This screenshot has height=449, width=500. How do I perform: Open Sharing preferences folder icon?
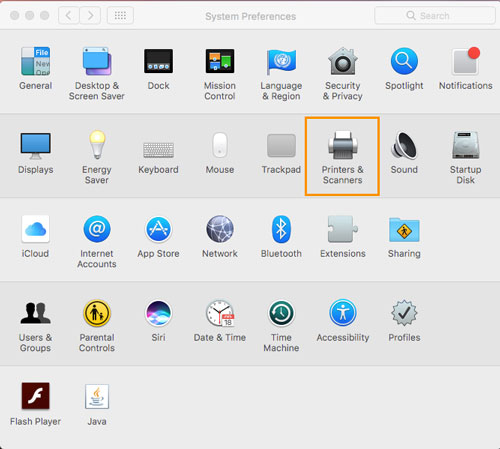pos(404,230)
